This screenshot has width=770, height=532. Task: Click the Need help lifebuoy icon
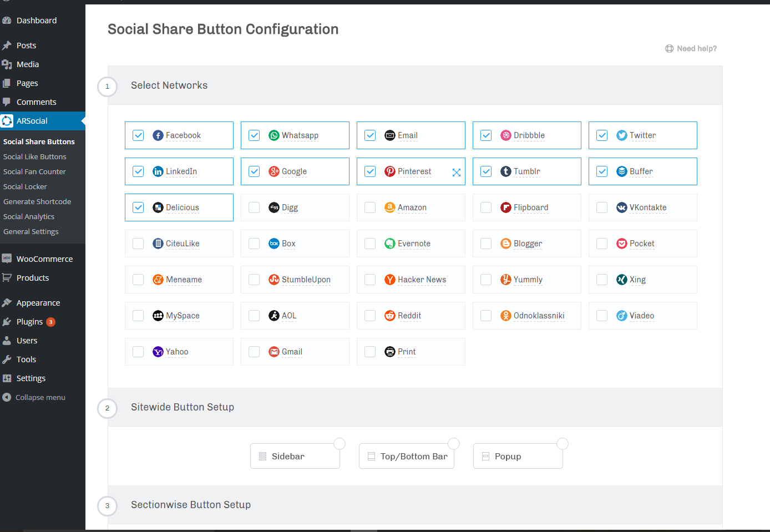tap(670, 49)
